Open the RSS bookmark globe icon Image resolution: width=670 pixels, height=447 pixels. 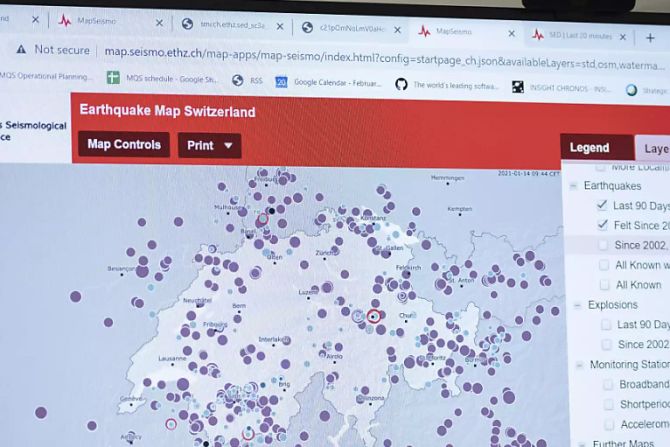(x=238, y=80)
